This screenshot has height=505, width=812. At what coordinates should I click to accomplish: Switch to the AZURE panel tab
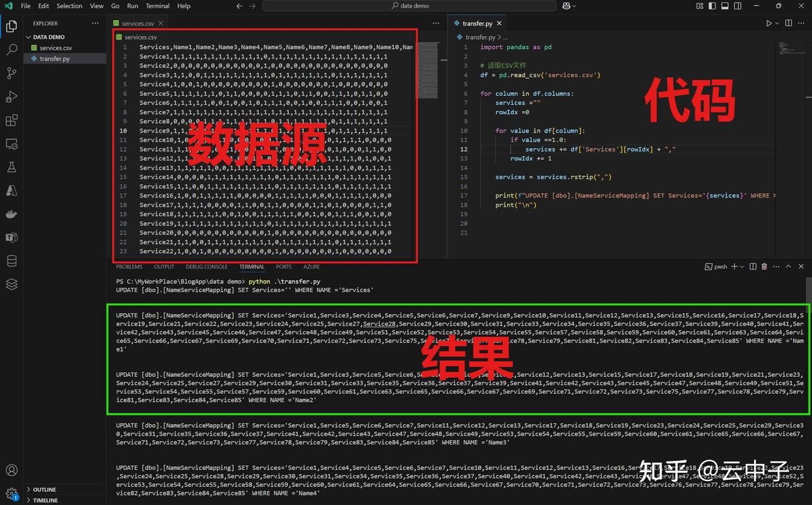click(x=312, y=267)
